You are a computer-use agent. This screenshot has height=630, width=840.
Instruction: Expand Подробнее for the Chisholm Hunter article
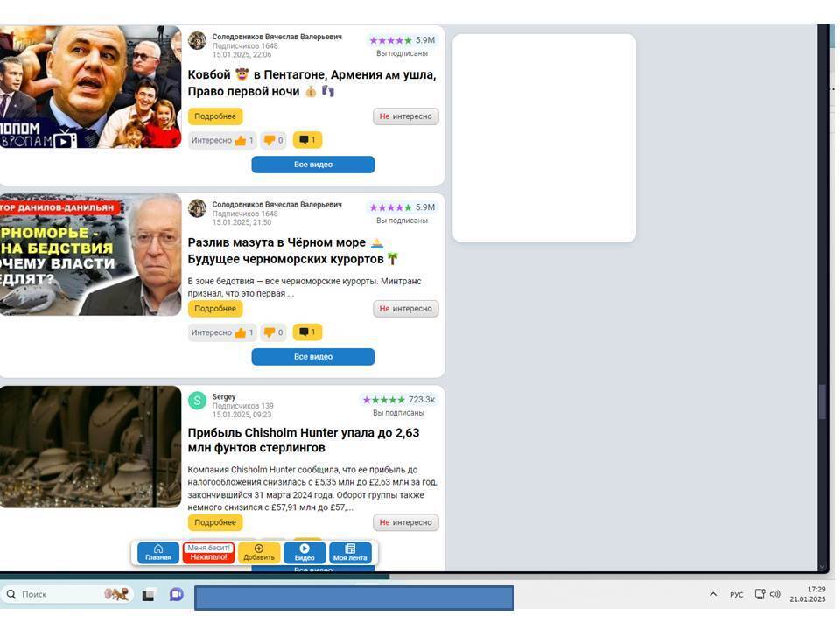tap(215, 522)
